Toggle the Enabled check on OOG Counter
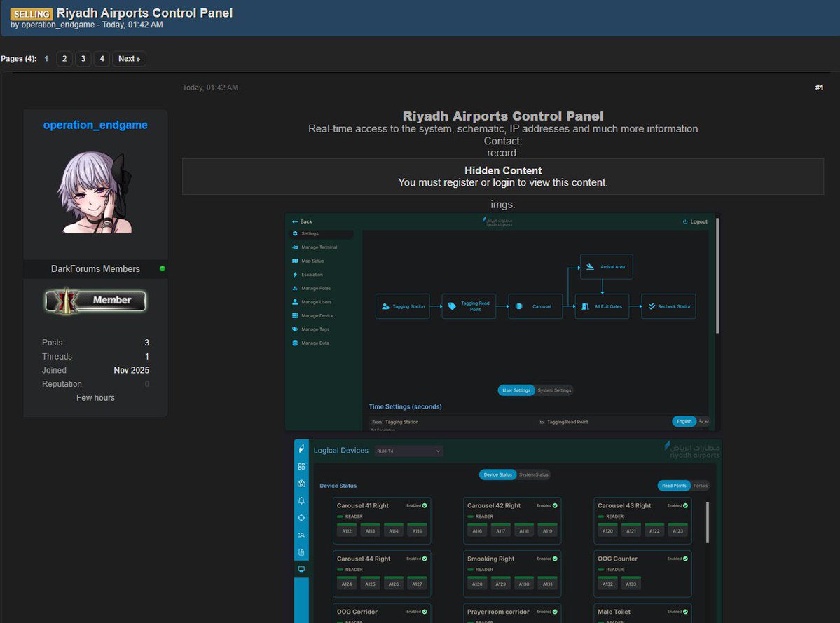This screenshot has width=840, height=623. point(685,559)
